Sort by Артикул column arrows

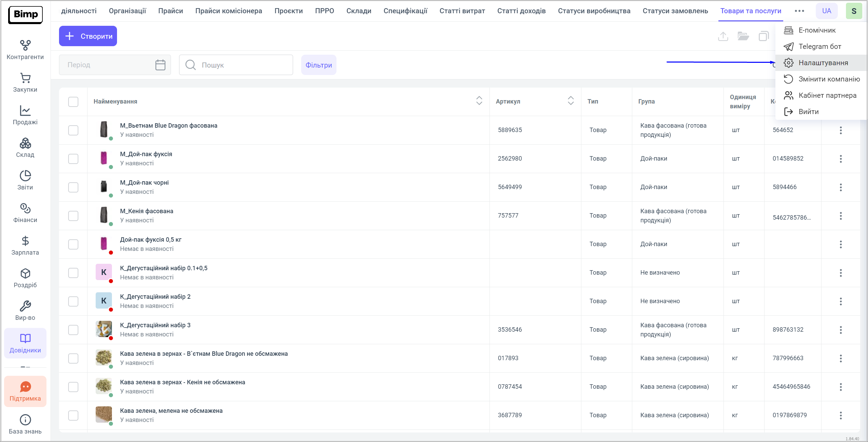pos(571,100)
